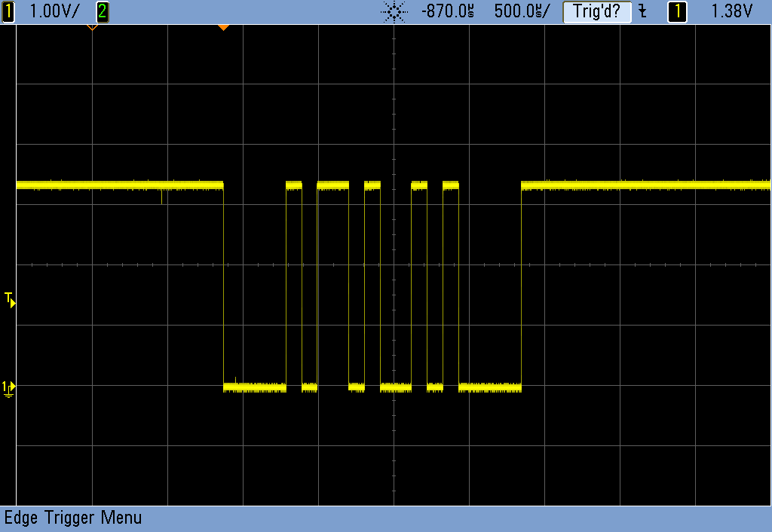Click the channel 1 indicator badge
Viewport: 772px width, 532px height.
tap(8, 11)
